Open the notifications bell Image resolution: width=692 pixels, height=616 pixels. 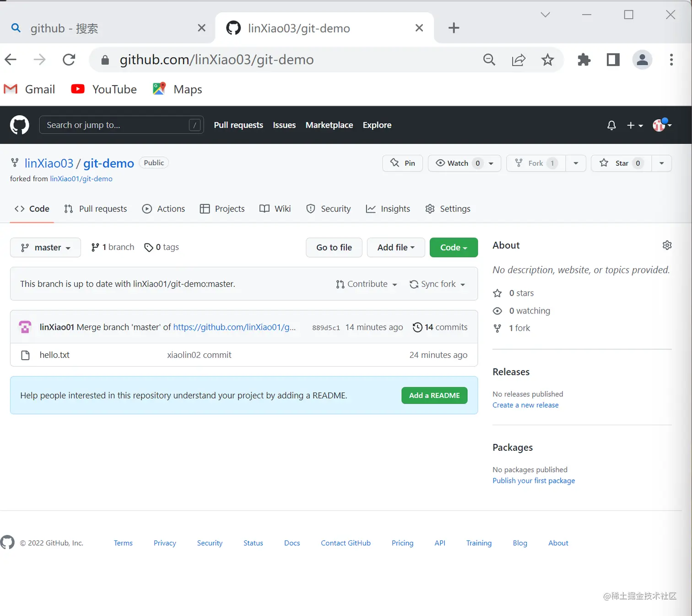tap(611, 125)
